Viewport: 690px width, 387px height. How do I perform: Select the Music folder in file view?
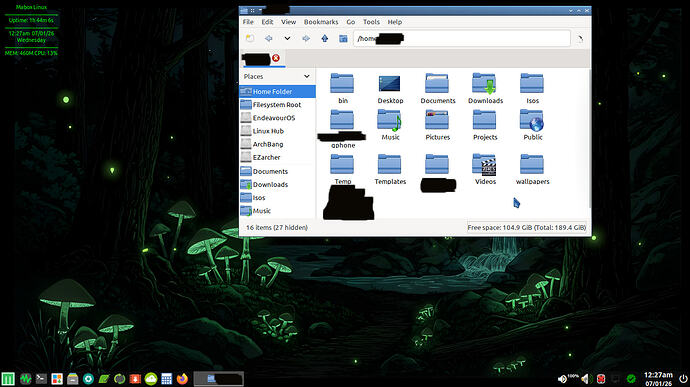tap(390, 120)
